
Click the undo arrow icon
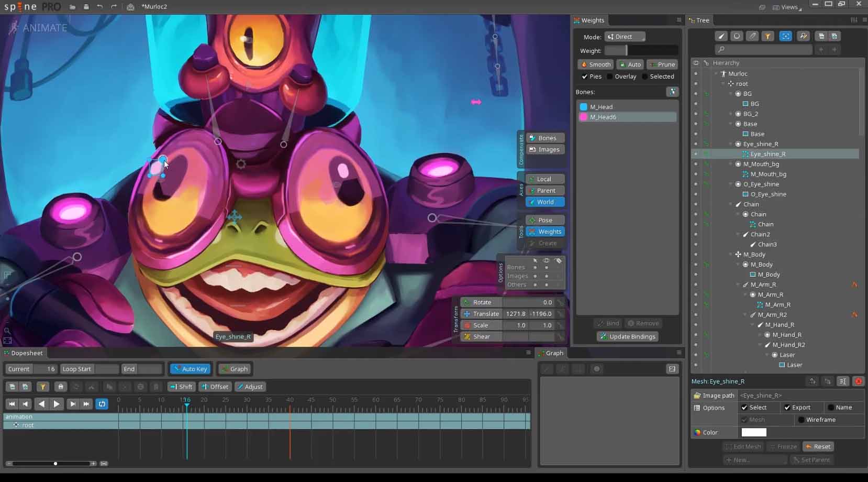click(x=99, y=7)
